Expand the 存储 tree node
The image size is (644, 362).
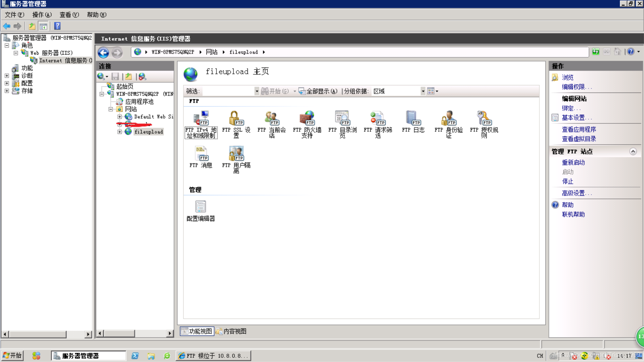coord(7,91)
